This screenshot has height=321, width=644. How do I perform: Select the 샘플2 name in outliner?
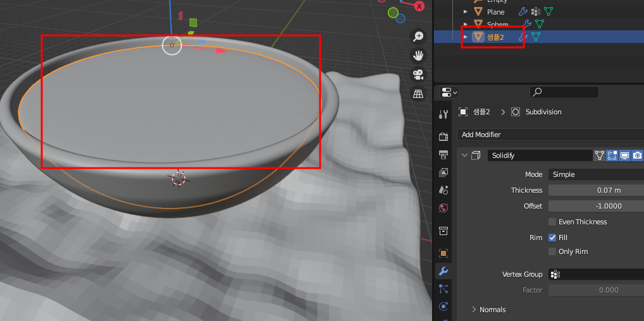pyautogui.click(x=495, y=37)
